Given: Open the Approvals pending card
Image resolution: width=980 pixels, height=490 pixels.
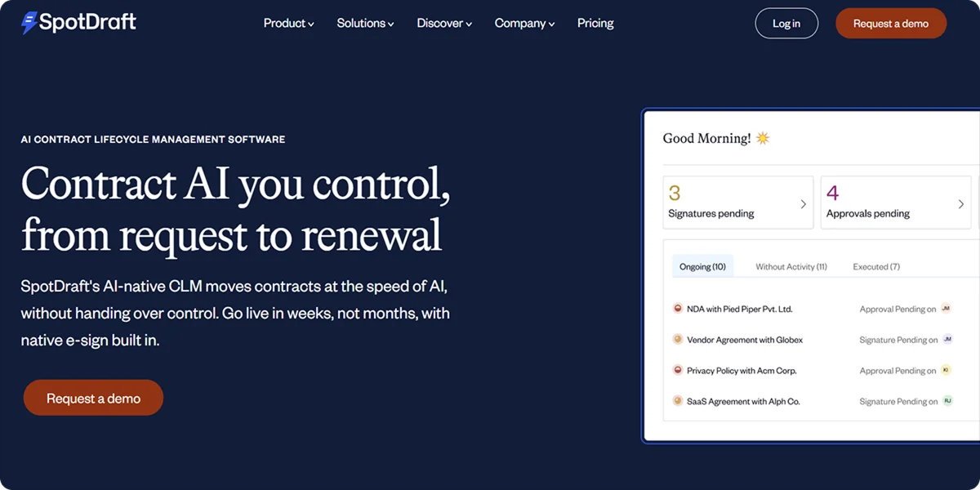Looking at the screenshot, I should pyautogui.click(x=896, y=202).
